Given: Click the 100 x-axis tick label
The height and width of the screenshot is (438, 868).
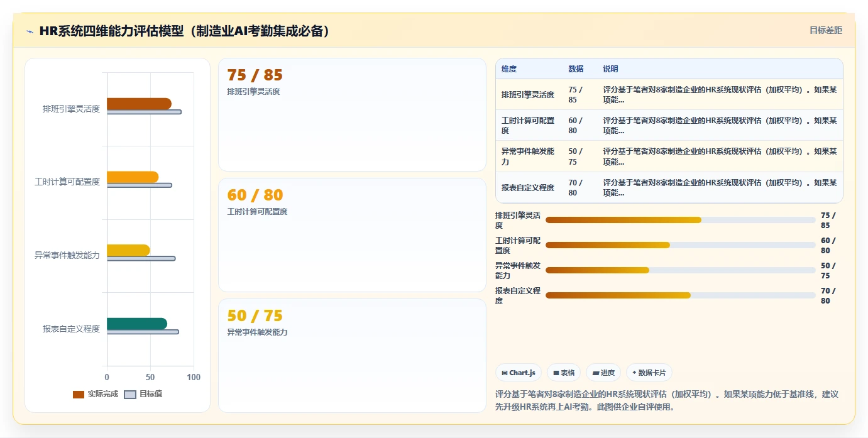Looking at the screenshot, I should tap(194, 377).
